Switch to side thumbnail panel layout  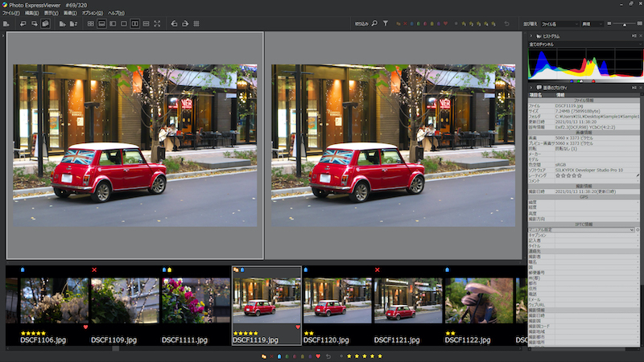tap(113, 24)
